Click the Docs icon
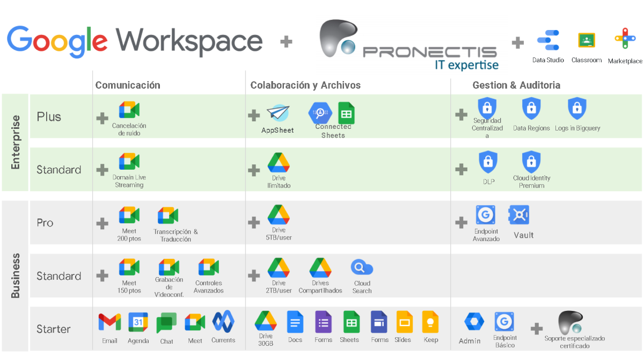644x356 pixels. point(295,322)
